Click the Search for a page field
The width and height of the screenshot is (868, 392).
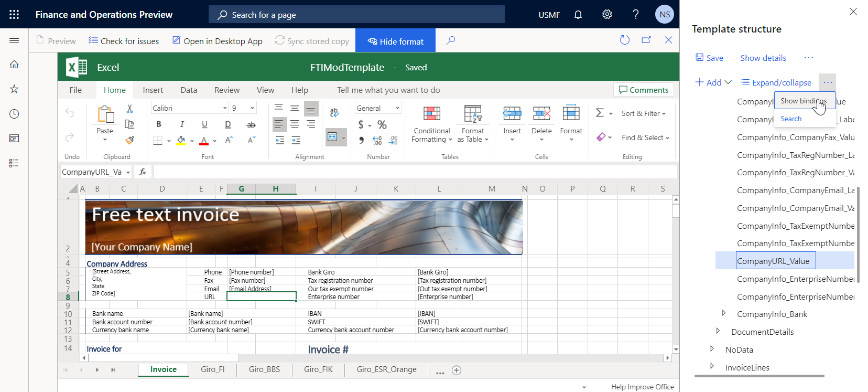(x=357, y=15)
